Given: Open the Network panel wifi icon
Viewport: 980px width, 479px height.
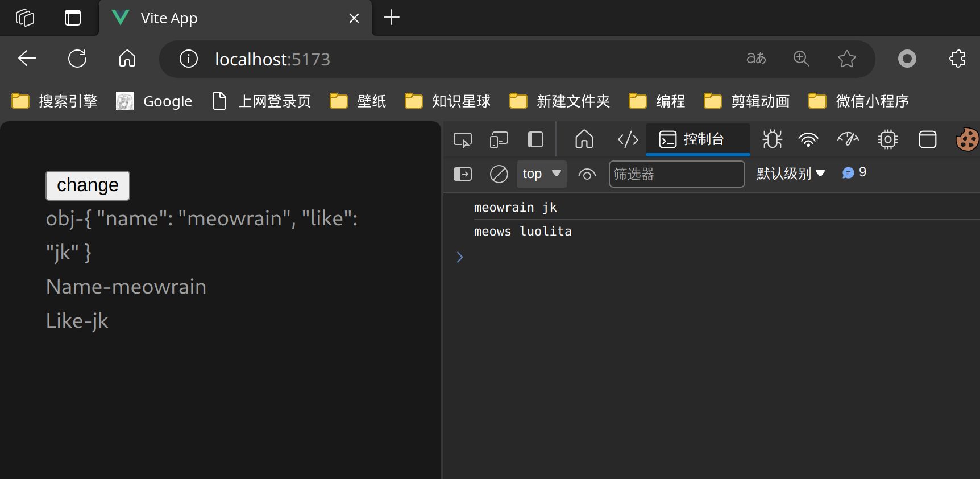Looking at the screenshot, I should (808, 139).
